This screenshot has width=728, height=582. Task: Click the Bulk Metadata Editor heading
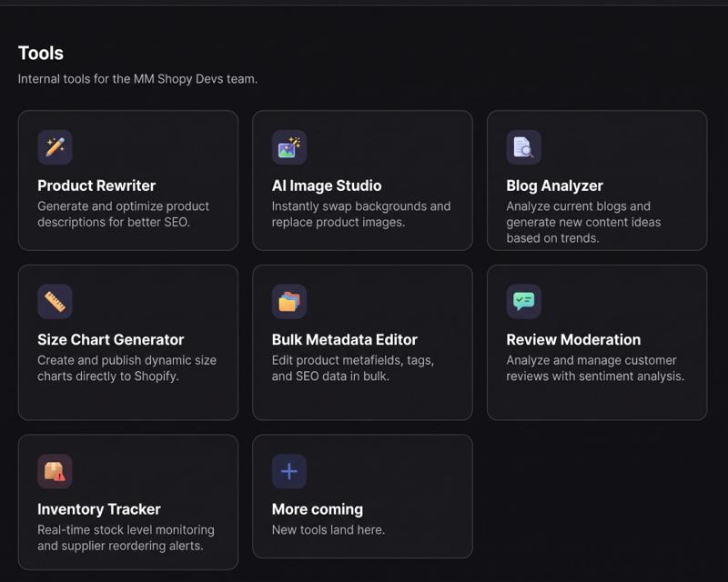pos(345,340)
